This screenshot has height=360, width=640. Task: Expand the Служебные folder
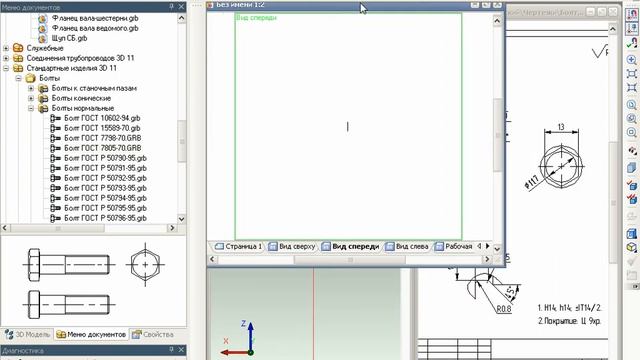(6, 48)
